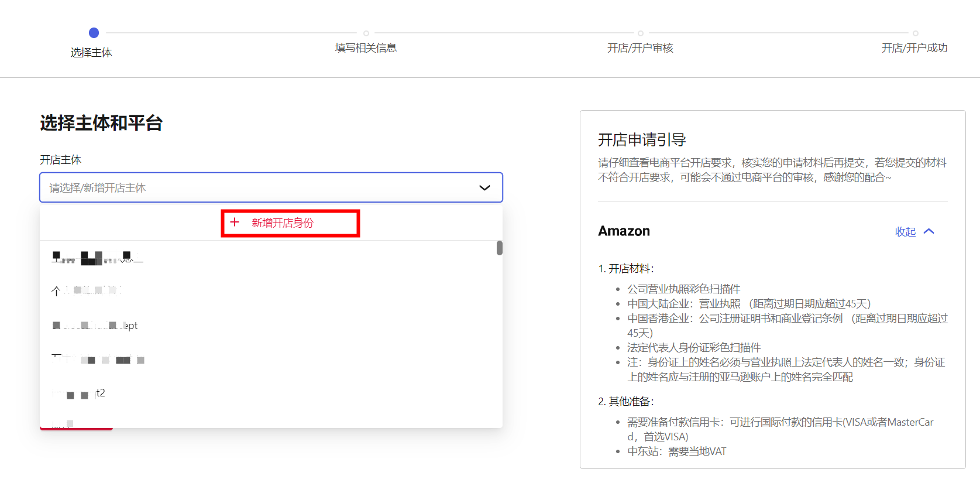Toggle the 开店主体 dropdown arrow
Viewport: 980px width, 486px height.
(x=484, y=188)
